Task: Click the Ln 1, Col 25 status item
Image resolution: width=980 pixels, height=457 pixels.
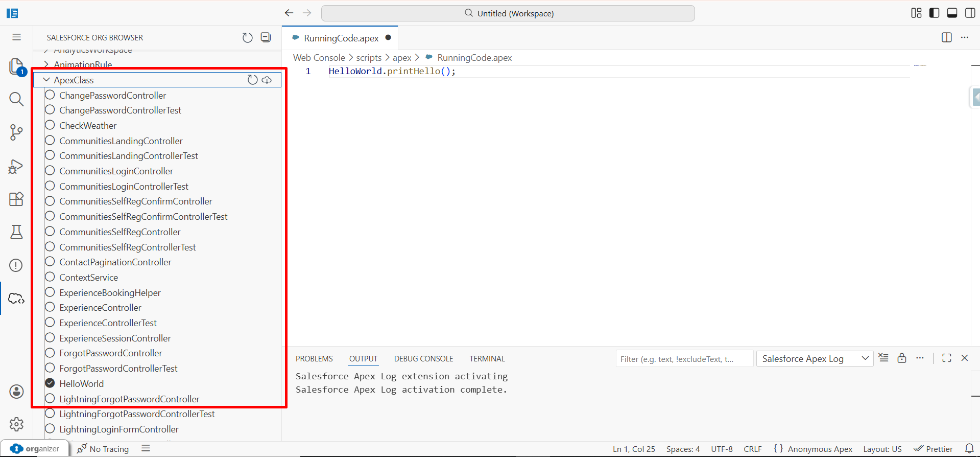Action: coord(634,449)
